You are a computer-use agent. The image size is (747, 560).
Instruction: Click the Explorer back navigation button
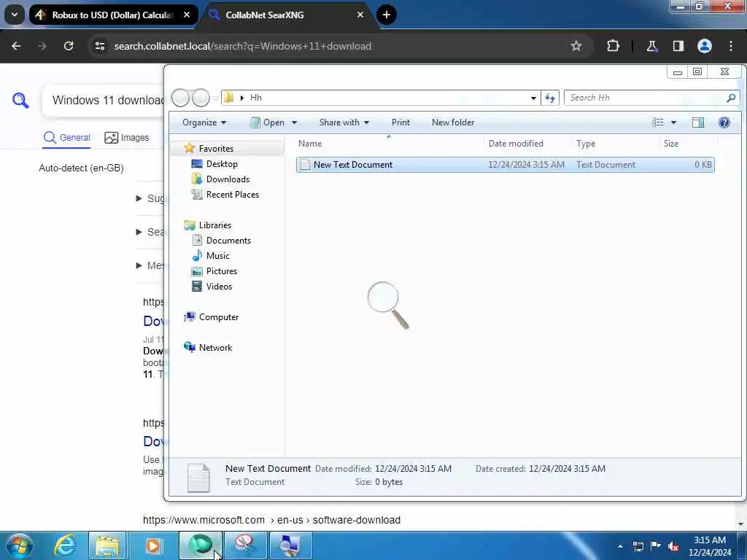coord(180,98)
